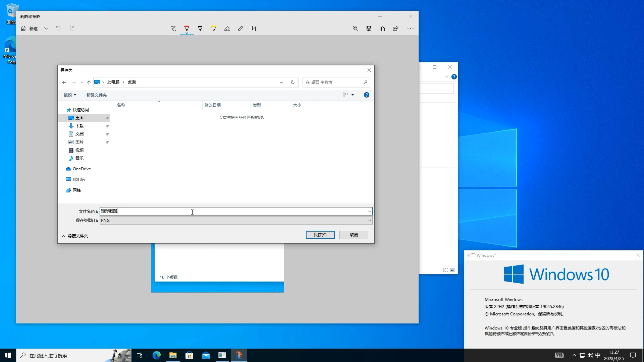This screenshot has height=362, width=644.
Task: Open the zoom control
Action: pos(356,28)
